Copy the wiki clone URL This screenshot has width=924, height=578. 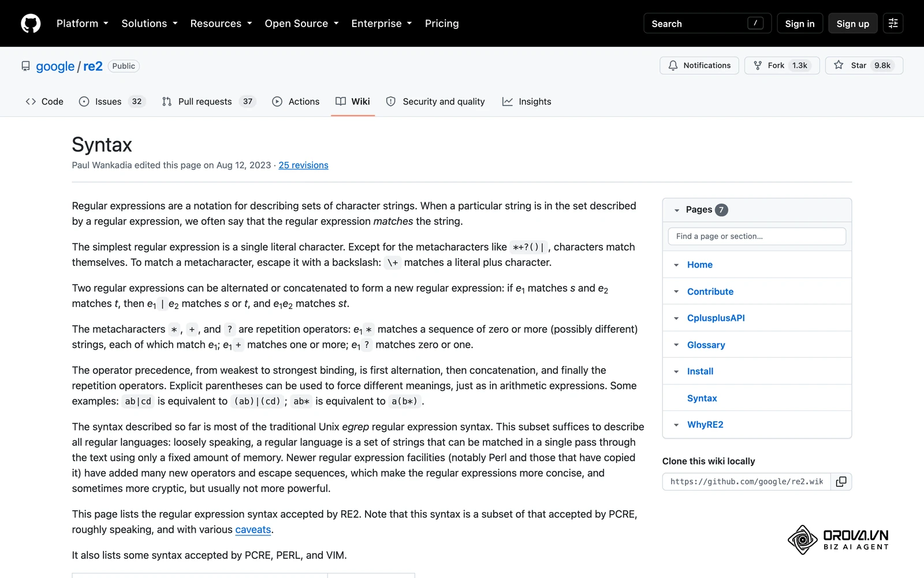tap(841, 481)
